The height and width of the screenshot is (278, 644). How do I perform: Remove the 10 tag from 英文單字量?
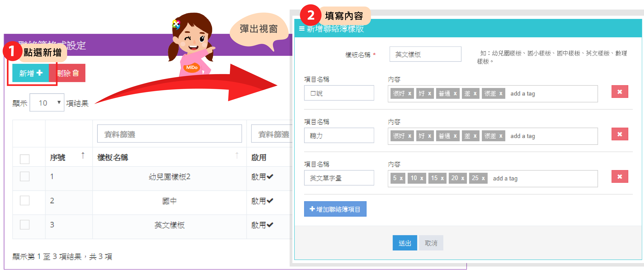[422, 178]
